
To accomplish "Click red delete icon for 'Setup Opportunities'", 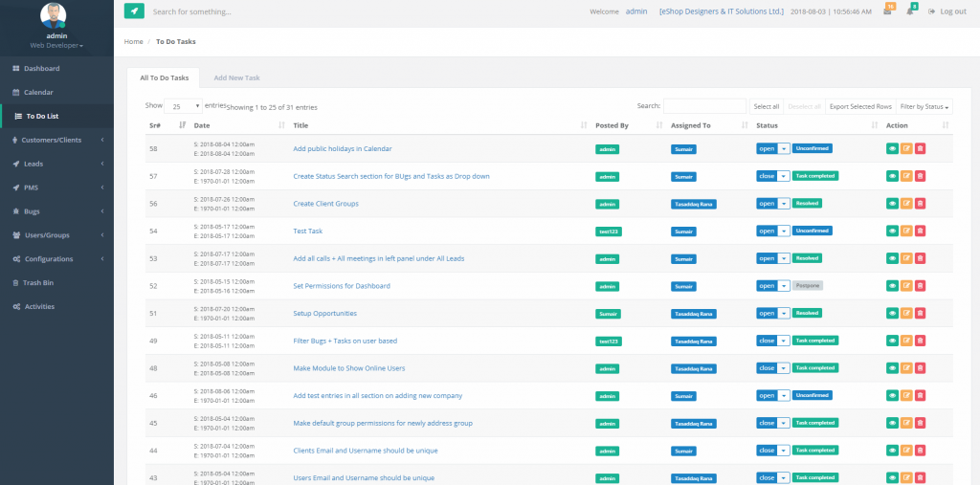I will [x=920, y=313].
